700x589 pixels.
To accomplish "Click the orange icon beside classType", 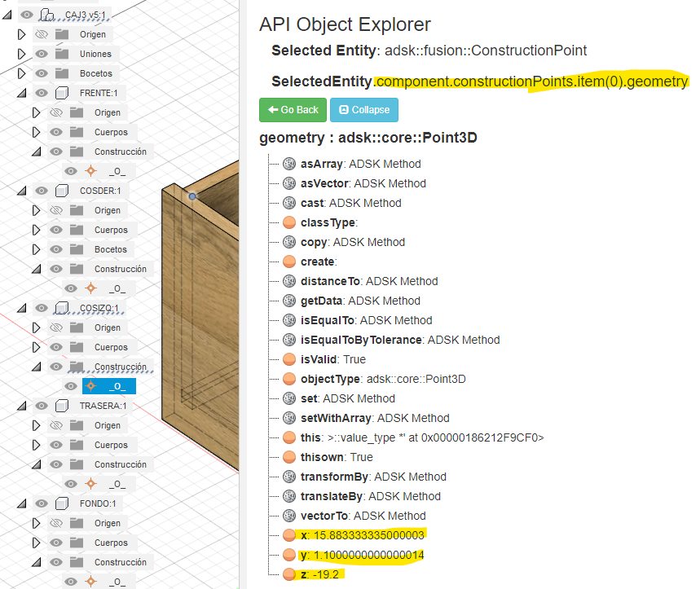I will [289, 222].
